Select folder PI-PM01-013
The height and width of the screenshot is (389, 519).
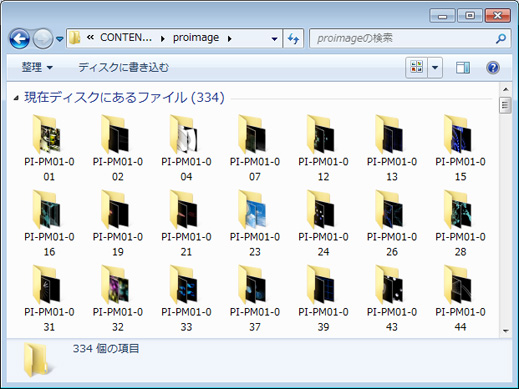pyautogui.click(x=392, y=148)
